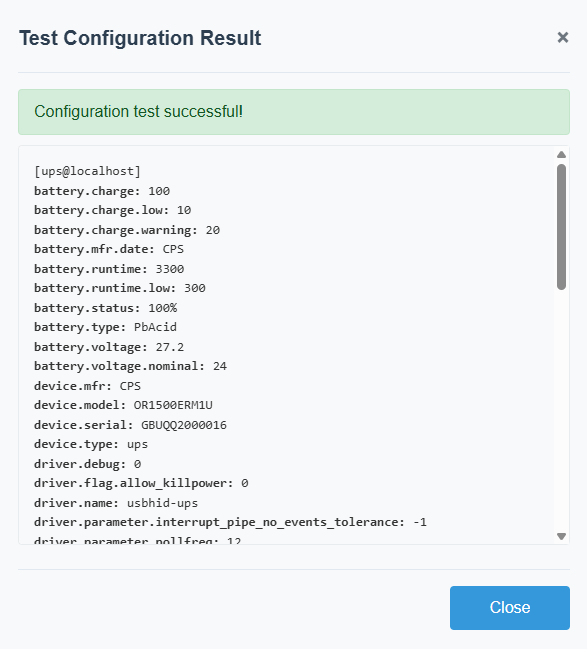Screen dimensions: 587x649
Task: Click the battery.mfr.date: CPS line
Action: (109, 250)
